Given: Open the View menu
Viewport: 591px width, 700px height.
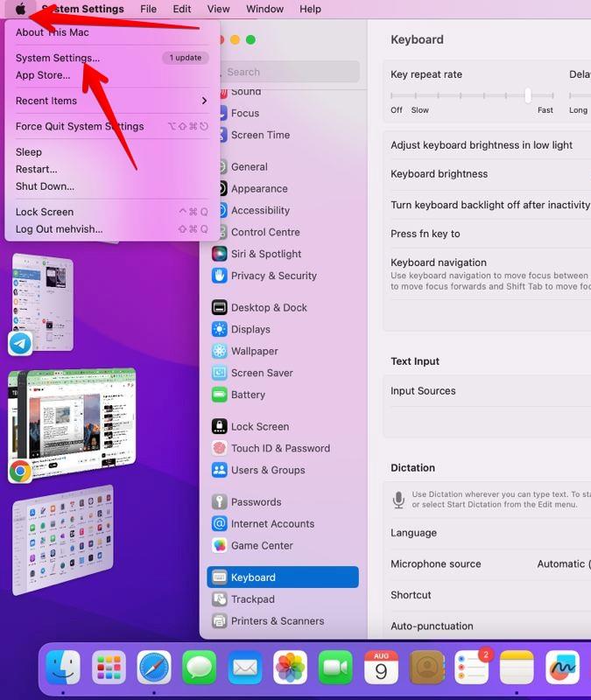Looking at the screenshot, I should (218, 9).
